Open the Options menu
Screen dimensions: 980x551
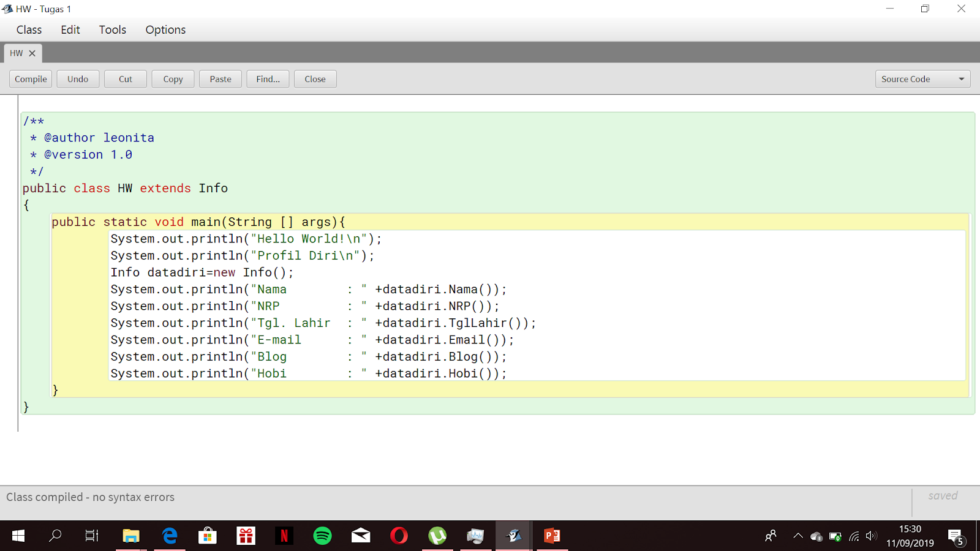click(x=165, y=29)
